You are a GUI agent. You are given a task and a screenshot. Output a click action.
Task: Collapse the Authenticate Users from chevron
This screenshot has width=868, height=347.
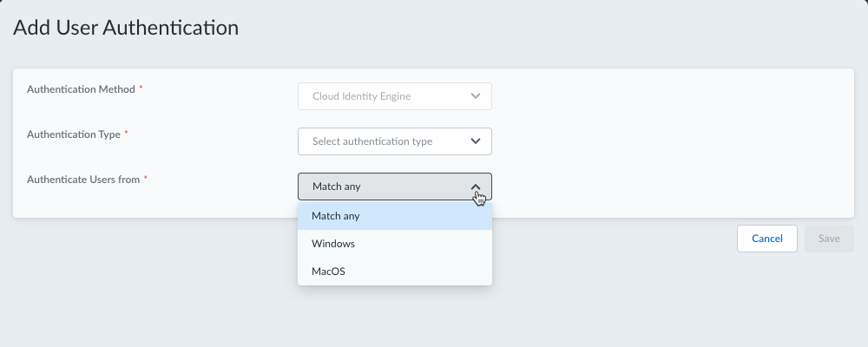point(475,187)
